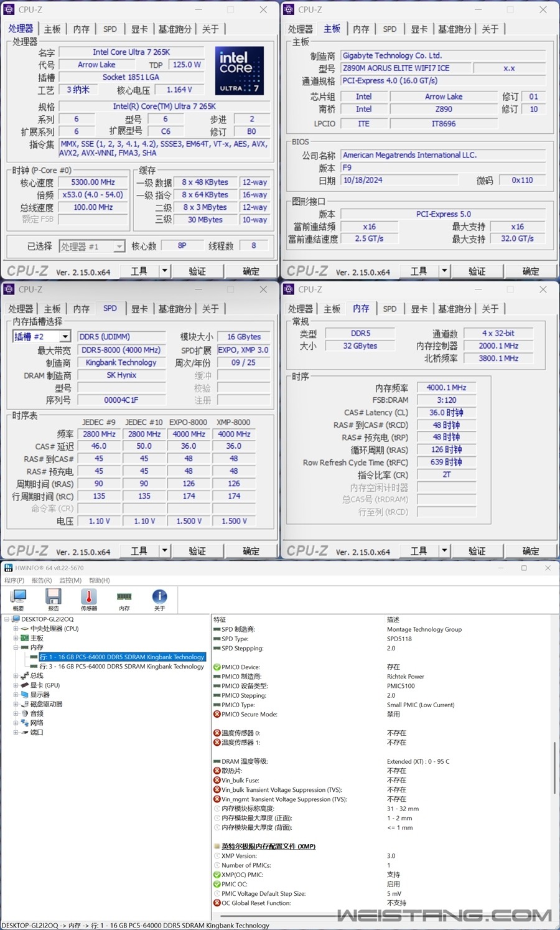
Task: Click 确定 button in mainboard CPU-Z window
Action: click(531, 271)
